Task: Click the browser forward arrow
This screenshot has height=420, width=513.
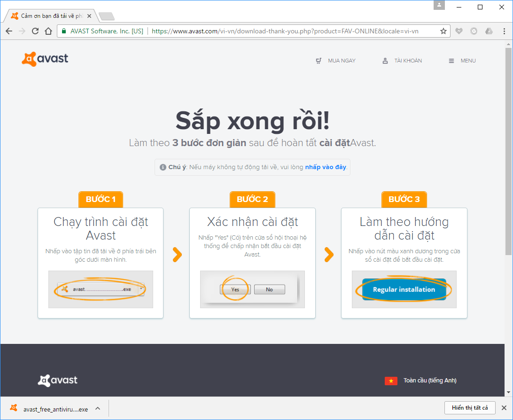Action: 22,31
